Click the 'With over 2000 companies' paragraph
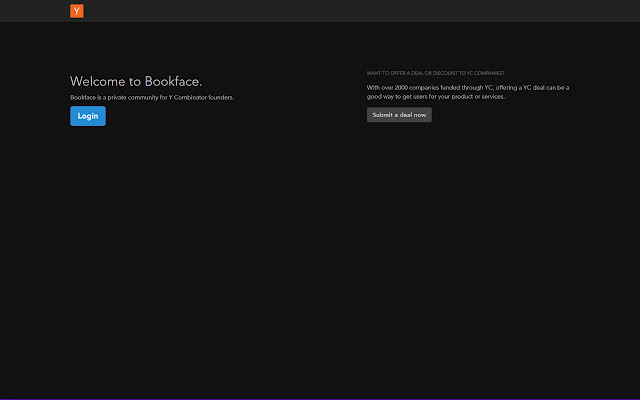This screenshot has width=640, height=400. click(x=468, y=92)
